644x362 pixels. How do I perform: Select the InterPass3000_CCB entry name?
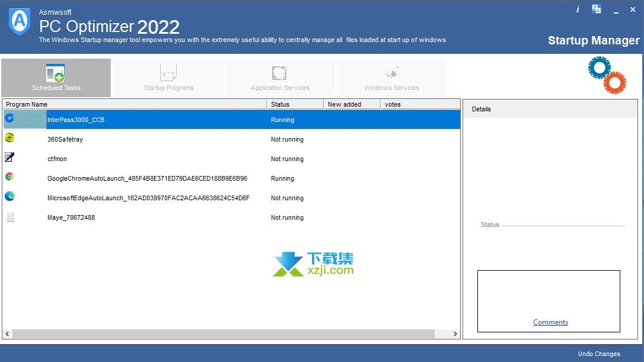(76, 120)
